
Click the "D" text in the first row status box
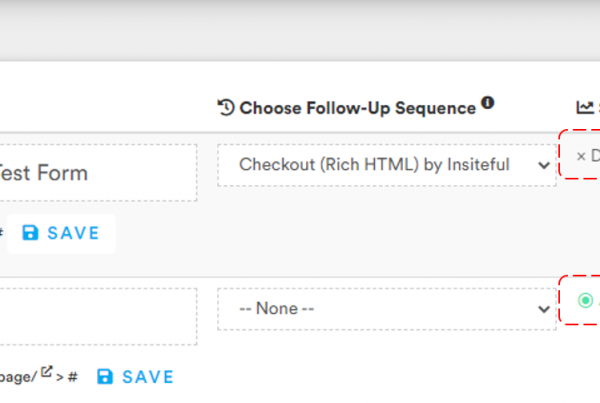(x=596, y=156)
